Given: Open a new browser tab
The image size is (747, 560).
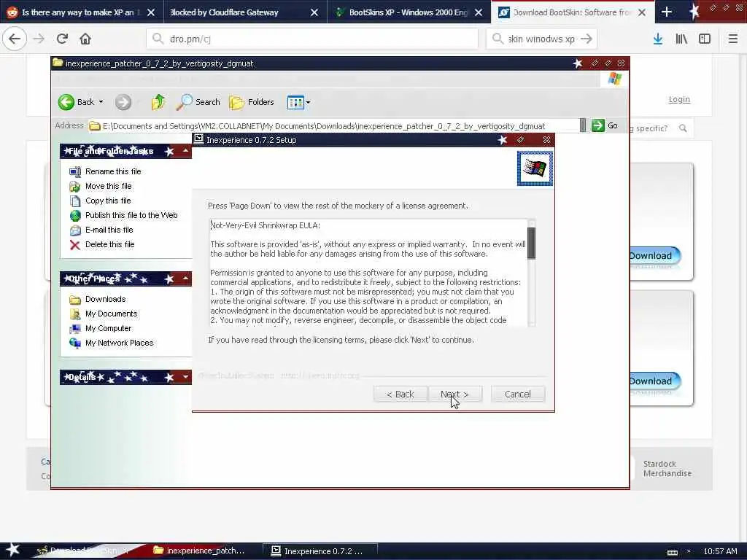Looking at the screenshot, I should (667, 12).
